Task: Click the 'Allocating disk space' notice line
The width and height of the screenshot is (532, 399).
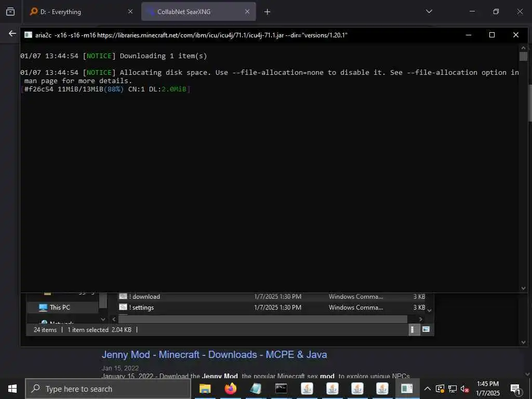Action: [x=270, y=77]
